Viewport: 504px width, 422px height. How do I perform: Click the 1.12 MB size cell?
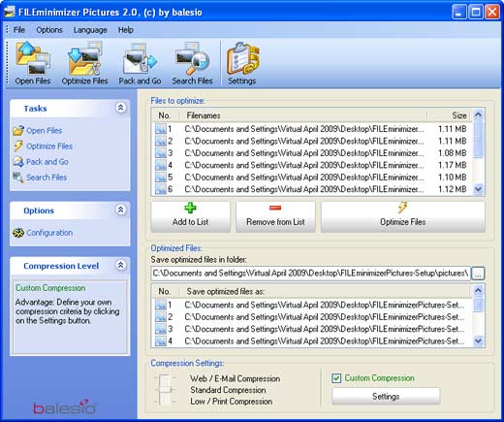click(452, 189)
